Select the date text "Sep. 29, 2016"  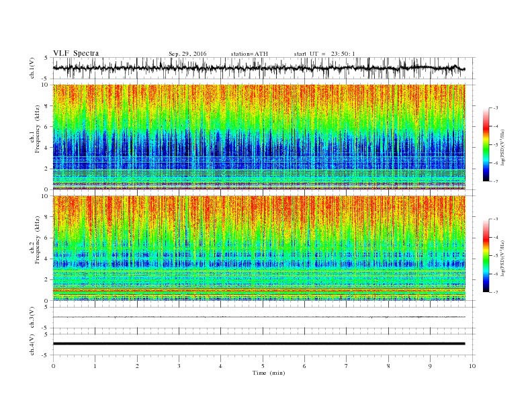[187, 54]
